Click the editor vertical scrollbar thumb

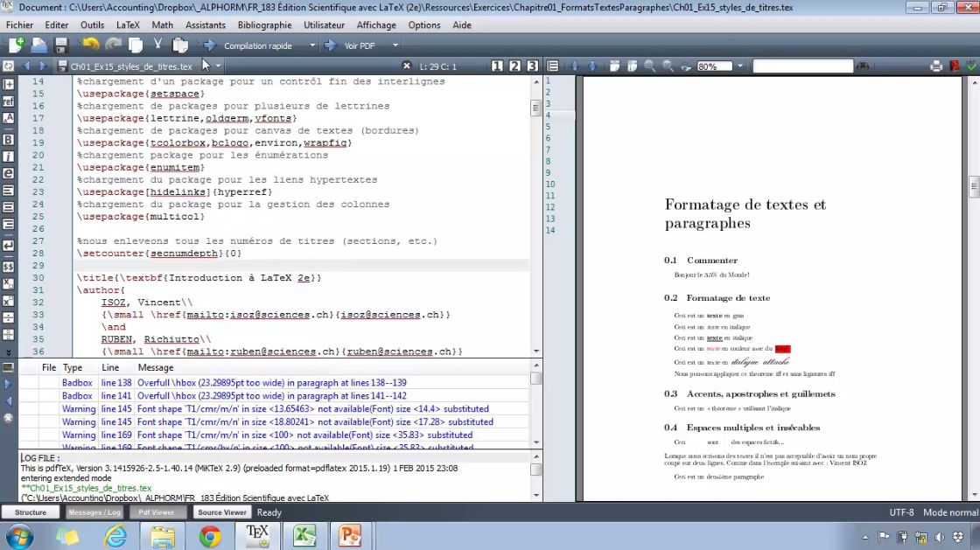pos(535,108)
